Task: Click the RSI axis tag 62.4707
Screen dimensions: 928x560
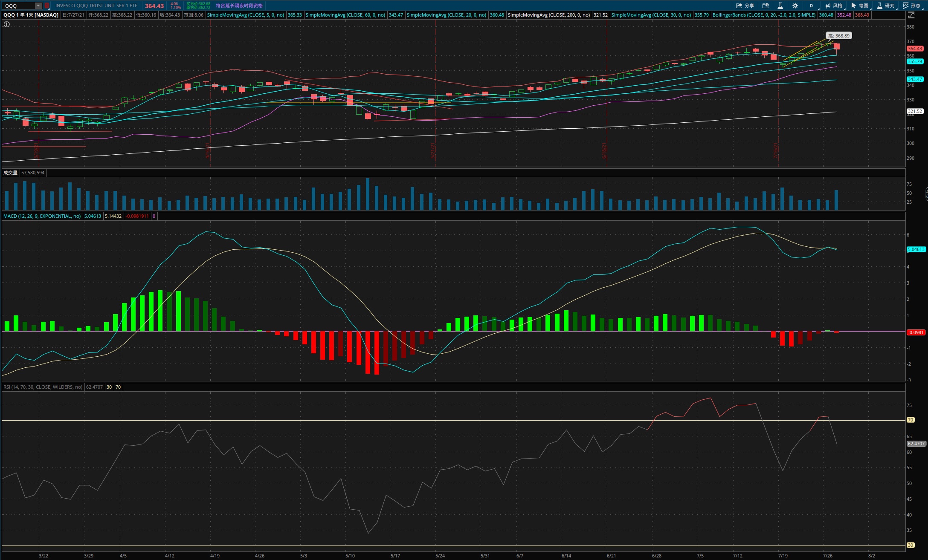Action: pyautogui.click(x=916, y=444)
